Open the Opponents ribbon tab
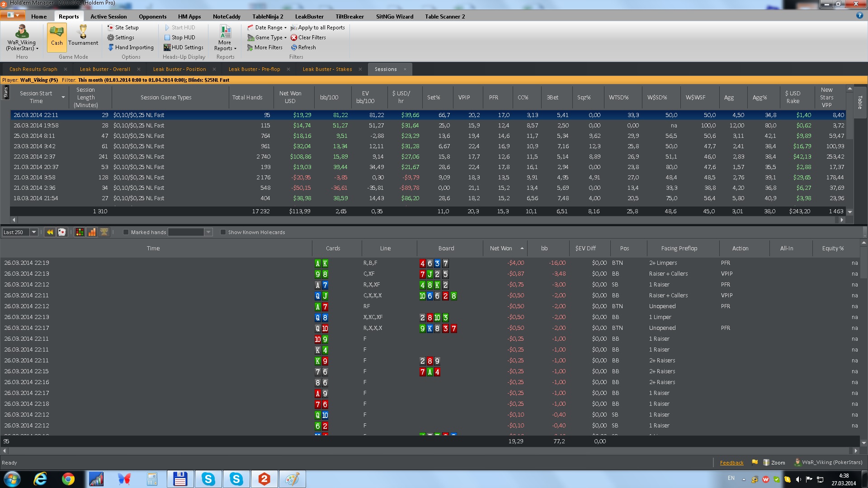The image size is (868, 488). (x=152, y=17)
